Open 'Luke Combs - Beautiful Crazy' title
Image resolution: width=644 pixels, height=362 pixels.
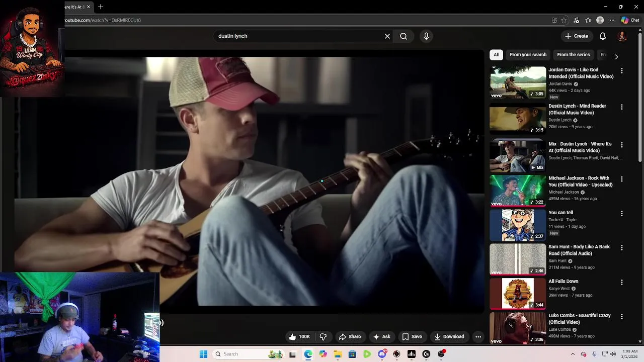(580, 319)
